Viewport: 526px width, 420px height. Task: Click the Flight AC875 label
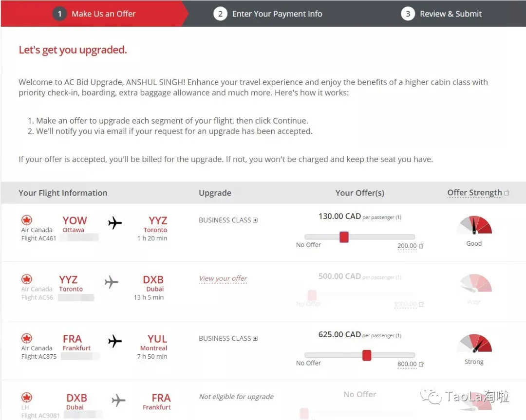(x=38, y=357)
